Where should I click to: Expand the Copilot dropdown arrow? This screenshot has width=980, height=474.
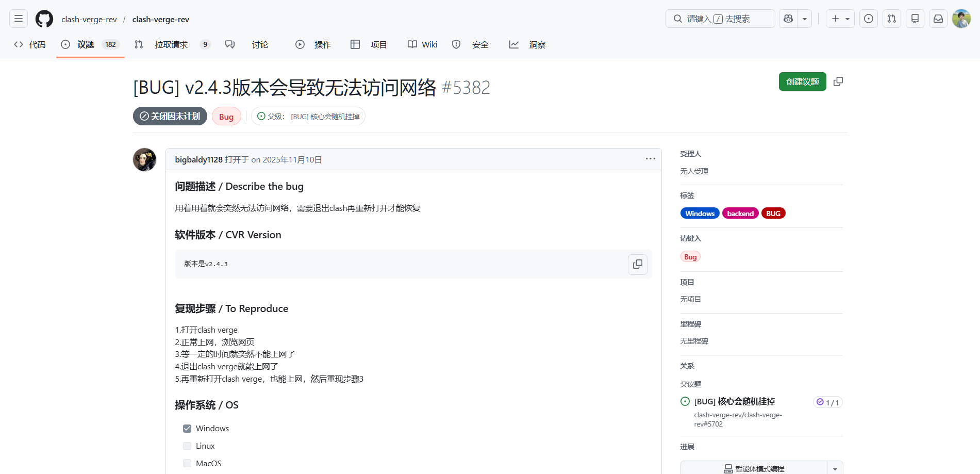pos(805,19)
